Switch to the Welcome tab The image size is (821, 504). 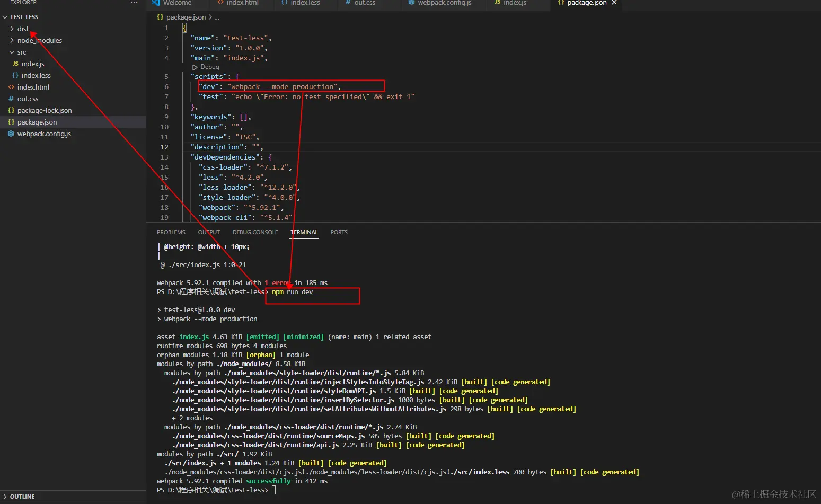tap(177, 3)
